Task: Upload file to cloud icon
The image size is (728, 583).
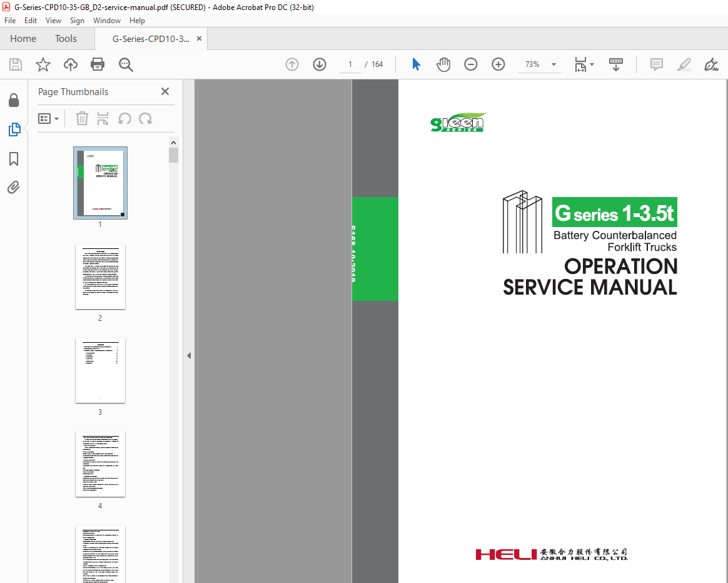Action: [x=71, y=64]
